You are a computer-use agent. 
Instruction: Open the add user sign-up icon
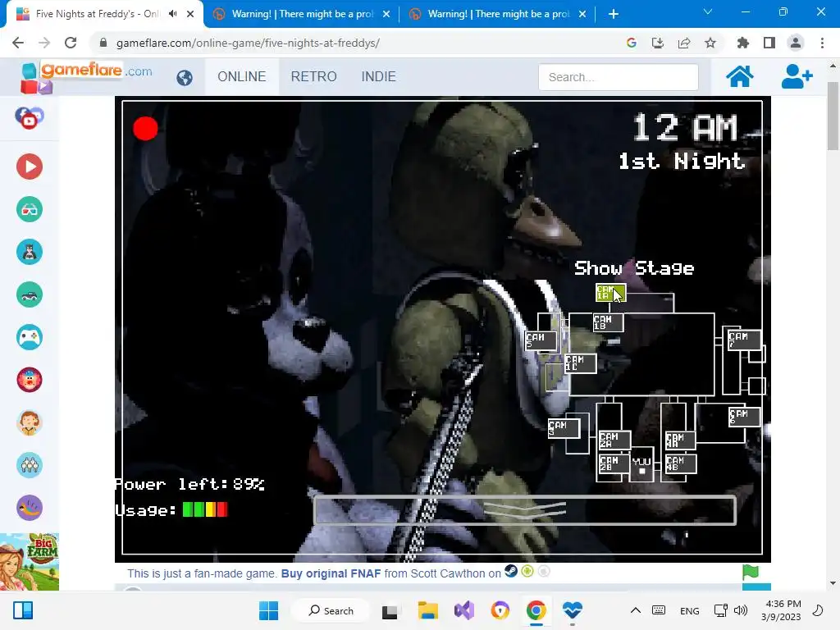[797, 76]
